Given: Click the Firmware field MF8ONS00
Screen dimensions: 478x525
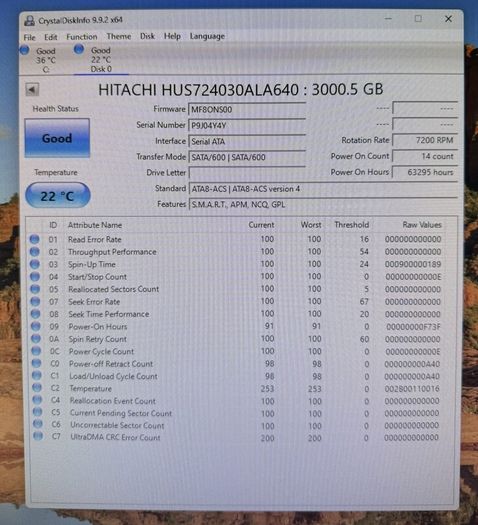Looking at the screenshot, I should [x=247, y=109].
